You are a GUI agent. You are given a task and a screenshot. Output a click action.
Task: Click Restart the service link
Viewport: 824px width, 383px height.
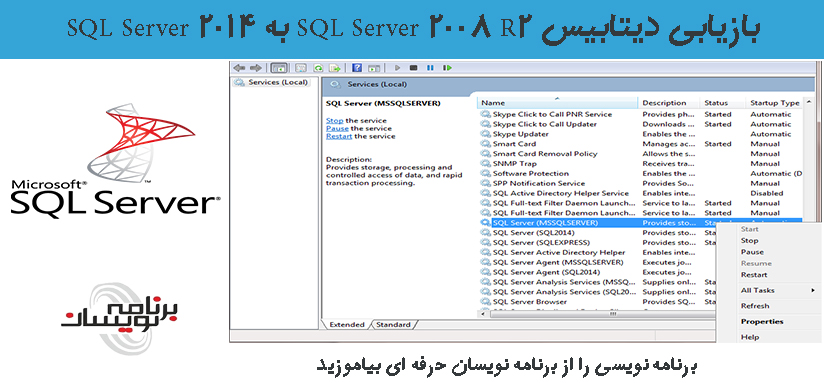pyautogui.click(x=339, y=137)
